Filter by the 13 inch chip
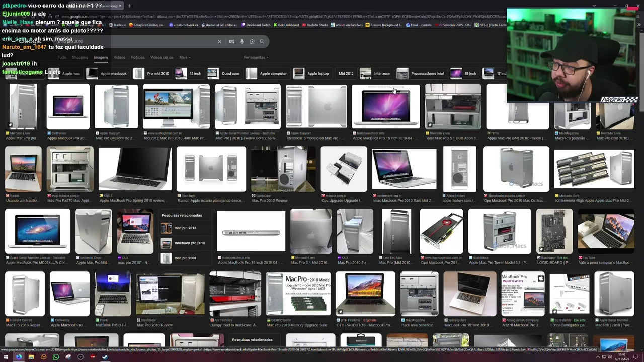The width and height of the screenshot is (644, 362). (x=189, y=73)
